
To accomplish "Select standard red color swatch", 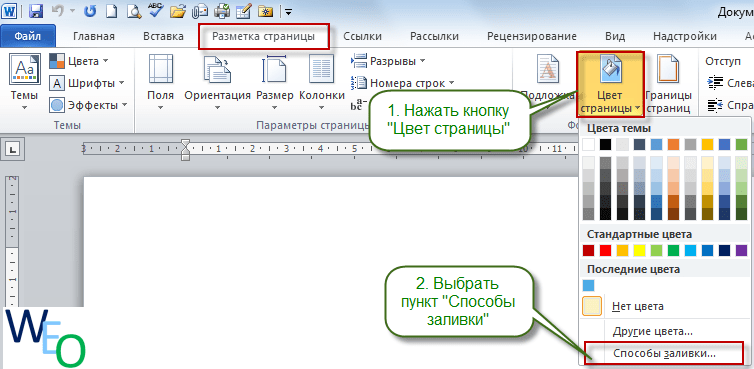I will [605, 250].
